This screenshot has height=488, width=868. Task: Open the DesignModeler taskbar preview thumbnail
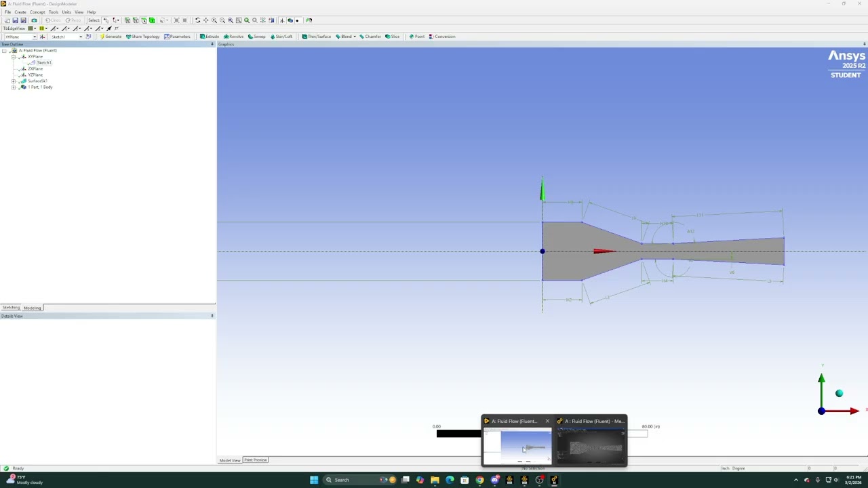[x=517, y=447]
